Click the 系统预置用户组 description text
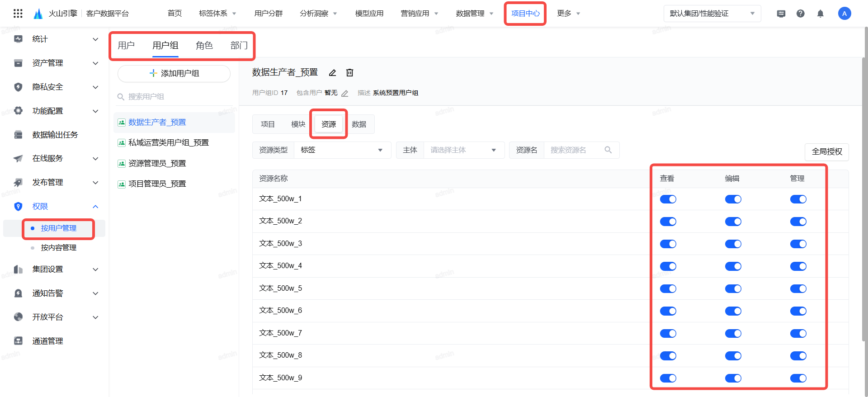868x397 pixels. tap(396, 93)
